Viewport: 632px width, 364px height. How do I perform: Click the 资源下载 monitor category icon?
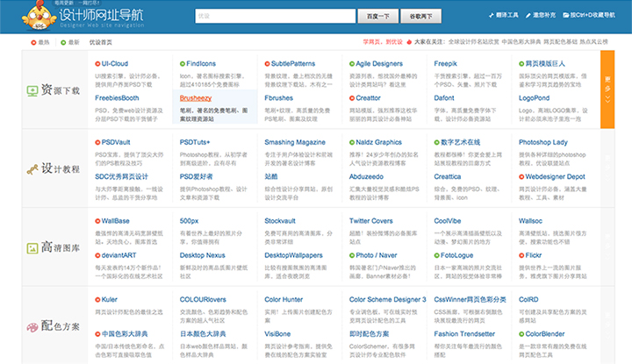[32, 90]
